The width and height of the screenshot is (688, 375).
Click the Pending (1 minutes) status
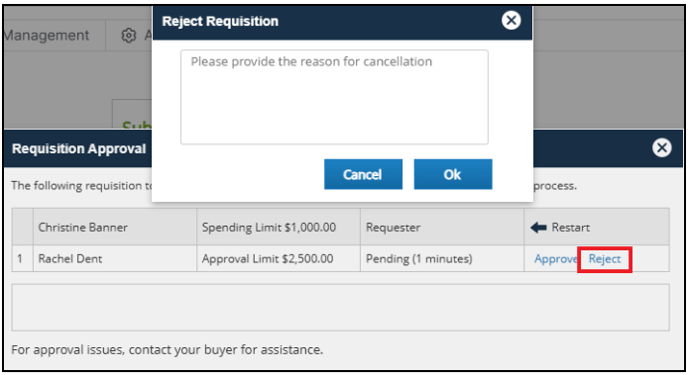pyautogui.click(x=419, y=259)
